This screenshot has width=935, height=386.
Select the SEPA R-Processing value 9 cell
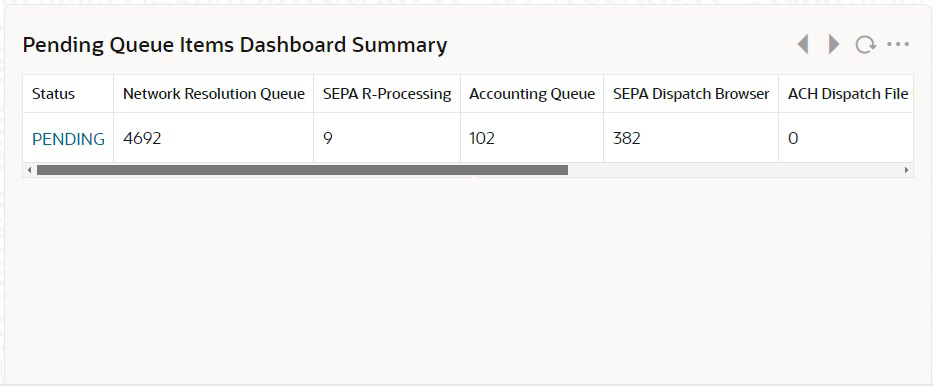387,138
